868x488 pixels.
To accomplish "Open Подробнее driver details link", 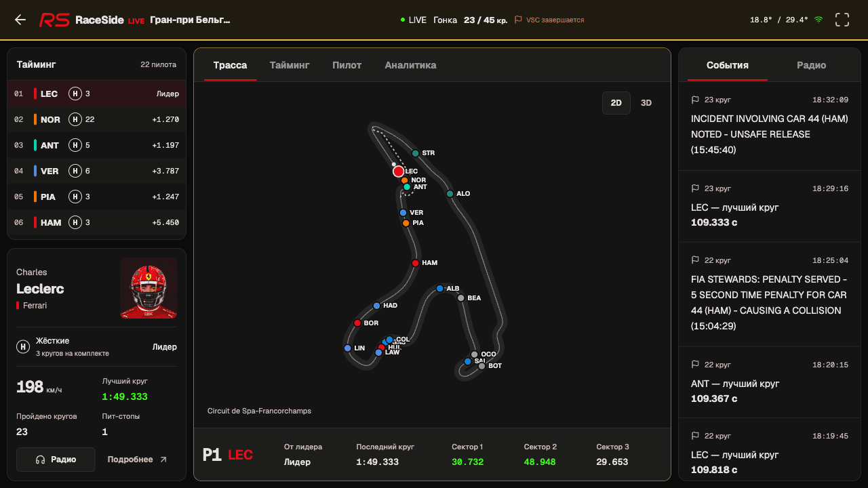I will click(138, 460).
